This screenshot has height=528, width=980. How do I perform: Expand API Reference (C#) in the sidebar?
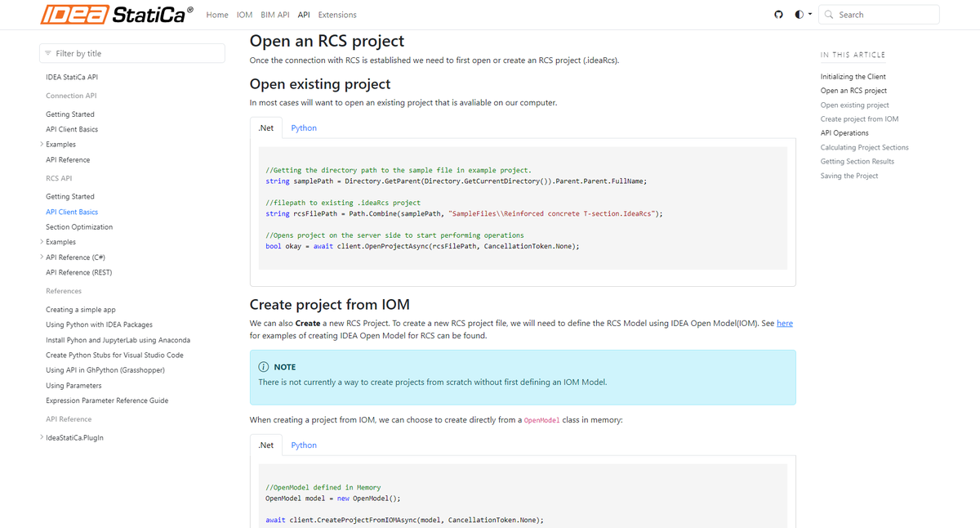(x=41, y=257)
